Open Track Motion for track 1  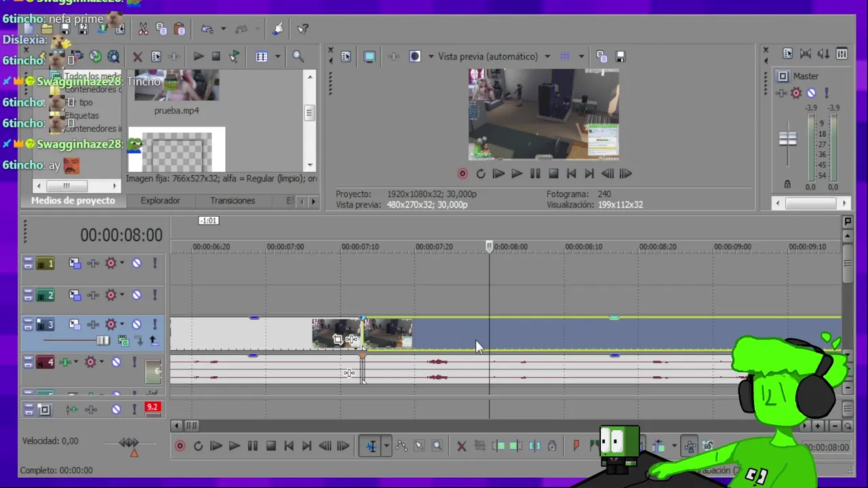point(75,263)
